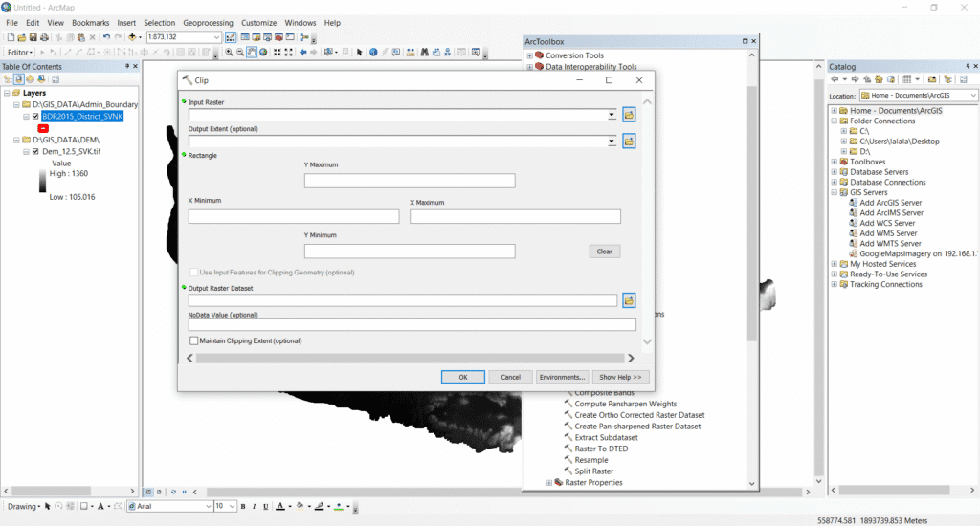Switch TOC to List By Source
Image resolution: width=980 pixels, height=526 pixels.
(19, 79)
